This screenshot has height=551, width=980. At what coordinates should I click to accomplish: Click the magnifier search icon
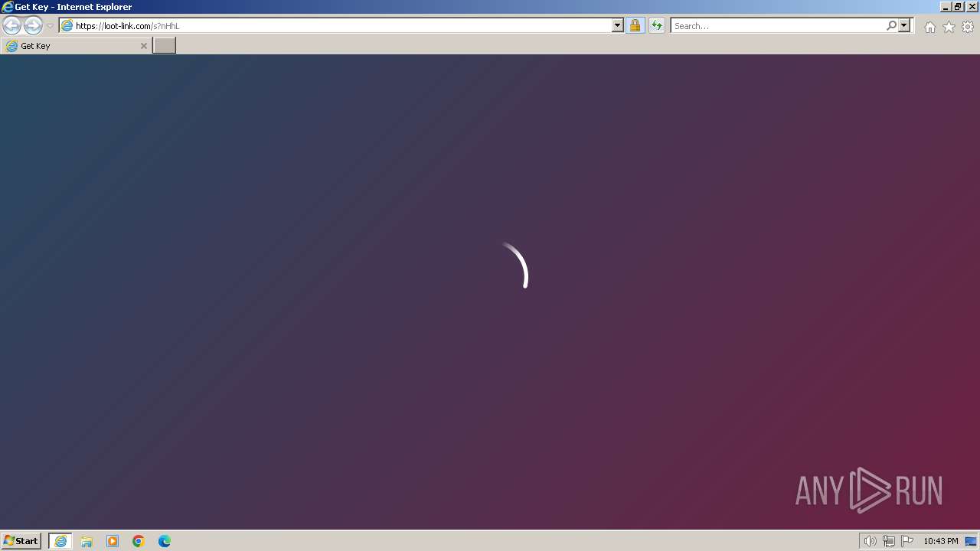point(891,25)
